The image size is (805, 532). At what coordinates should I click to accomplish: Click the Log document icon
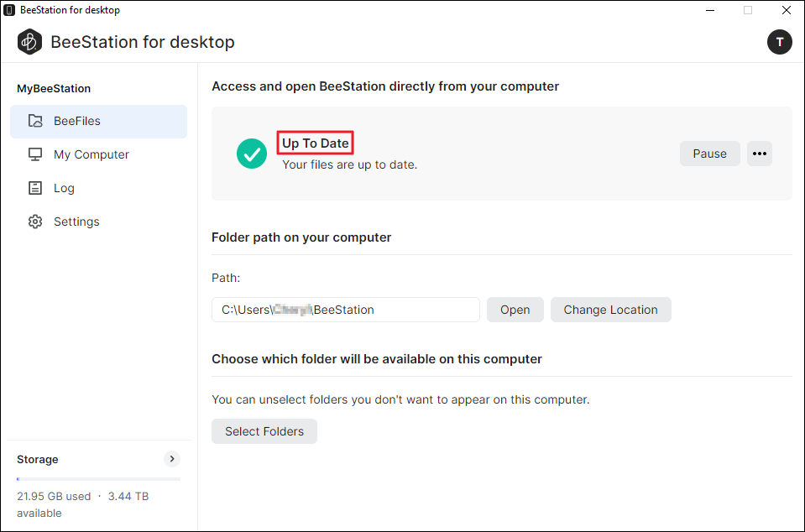pos(35,188)
